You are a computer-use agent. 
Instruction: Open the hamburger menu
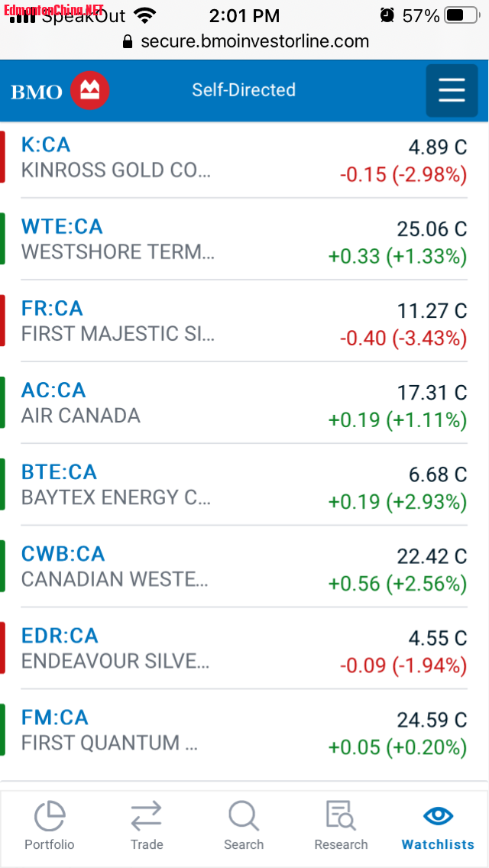452,91
